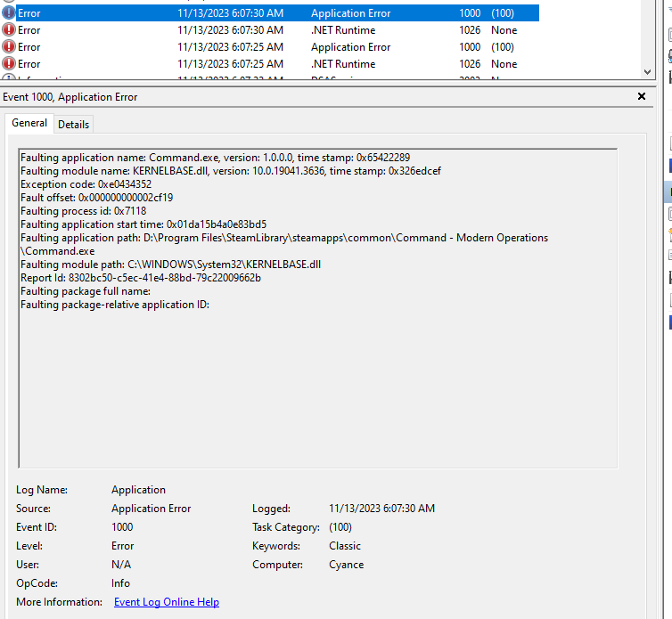Click event ID 1026 of the 6:07:30 .NET Runtime row
Image resolution: width=672 pixels, height=619 pixels.
pyautogui.click(x=470, y=30)
